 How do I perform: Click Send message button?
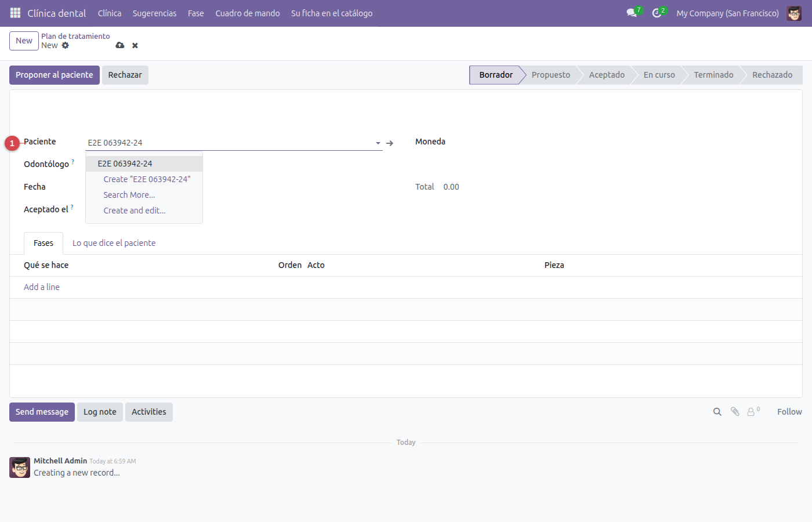(42, 412)
